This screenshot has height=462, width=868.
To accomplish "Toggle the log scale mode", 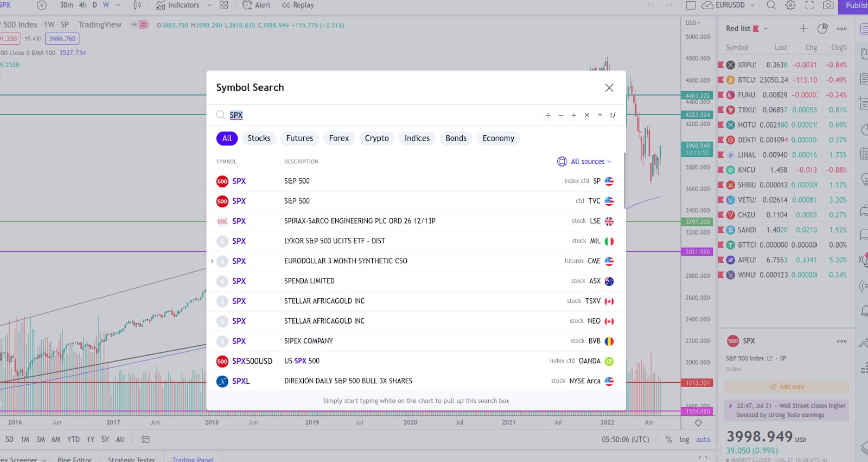I will tap(684, 439).
